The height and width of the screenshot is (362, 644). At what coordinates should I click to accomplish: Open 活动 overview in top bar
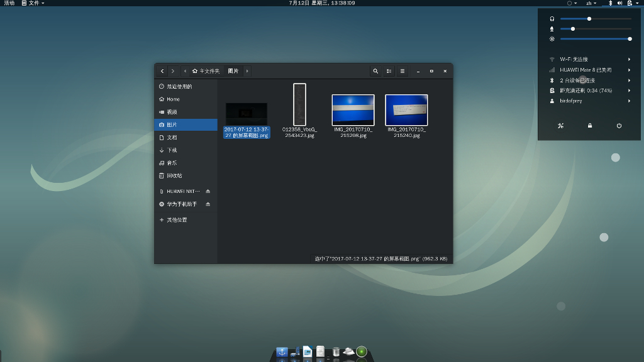(x=9, y=3)
